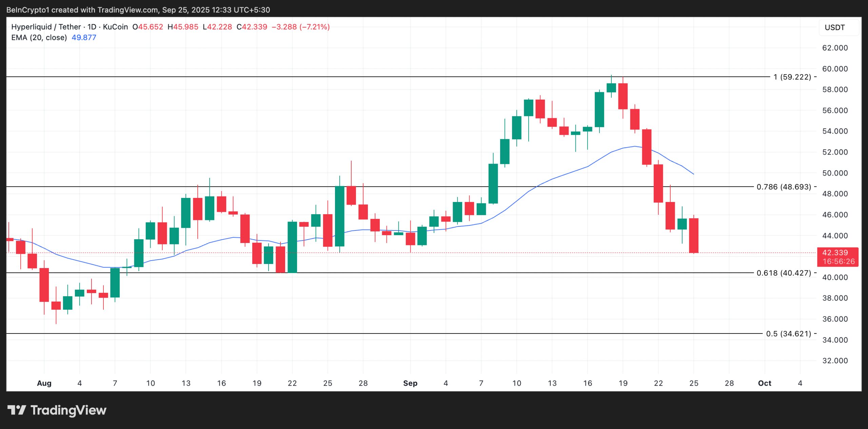Click the Aug label on time axis
The image size is (868, 429).
point(44,383)
